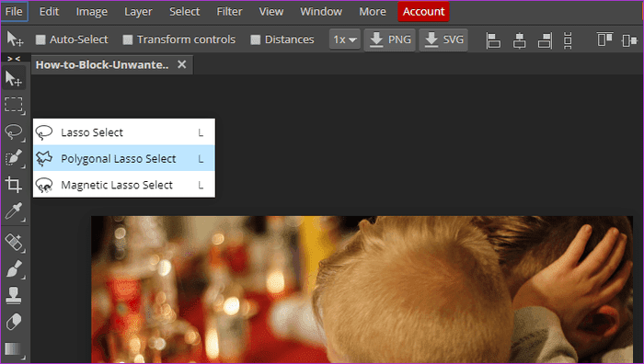The width and height of the screenshot is (644, 364).
Task: Collapse the toolbar with the arrows toggle
Action: pos(14,59)
